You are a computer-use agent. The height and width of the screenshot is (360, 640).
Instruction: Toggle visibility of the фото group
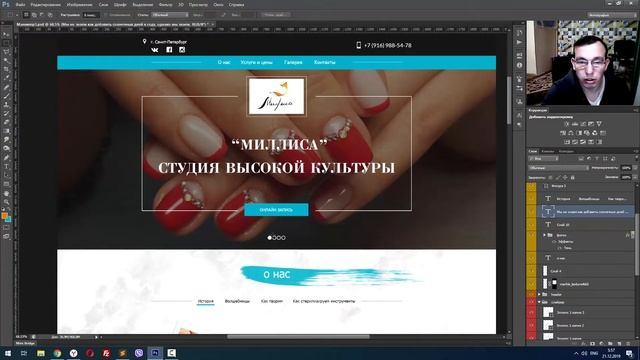point(531,236)
